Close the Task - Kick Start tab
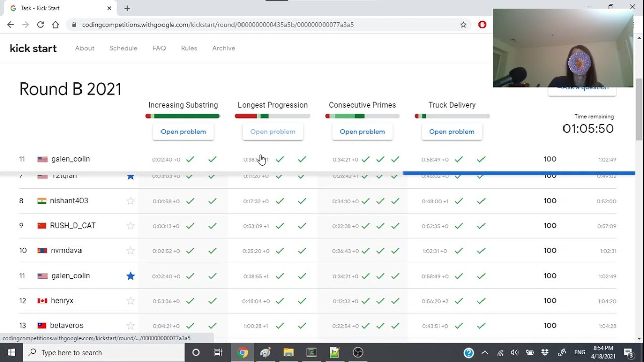Screen dimensions: 644x362 point(109,8)
